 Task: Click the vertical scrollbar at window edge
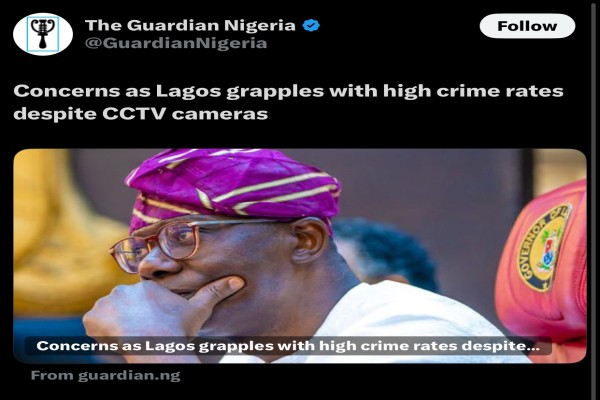click(x=596, y=200)
